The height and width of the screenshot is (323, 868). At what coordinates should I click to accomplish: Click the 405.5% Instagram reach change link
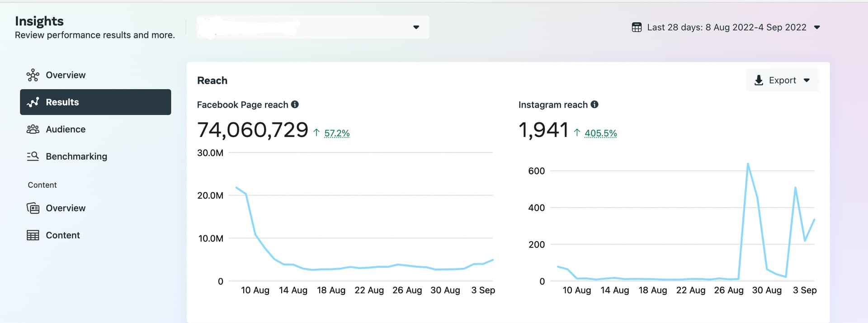[600, 133]
